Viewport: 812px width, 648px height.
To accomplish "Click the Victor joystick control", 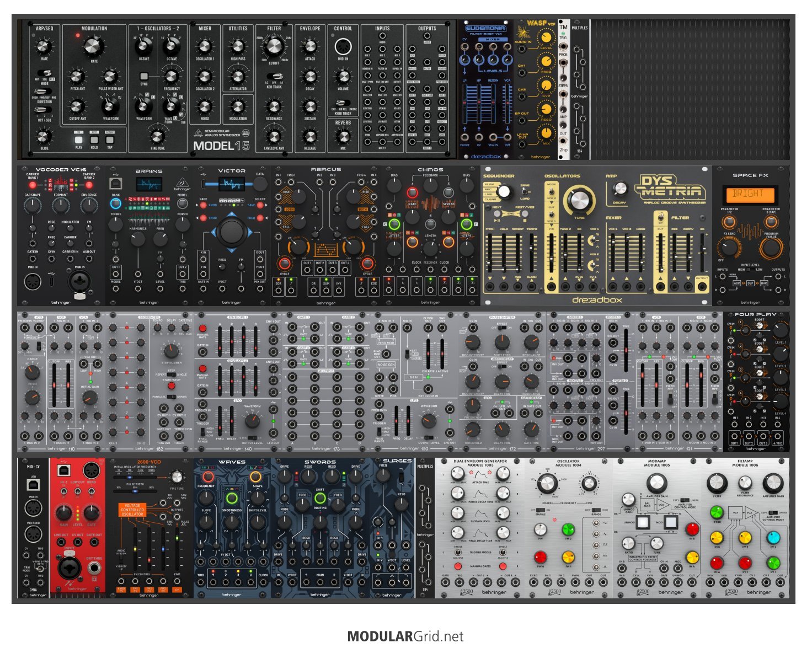I will [231, 232].
